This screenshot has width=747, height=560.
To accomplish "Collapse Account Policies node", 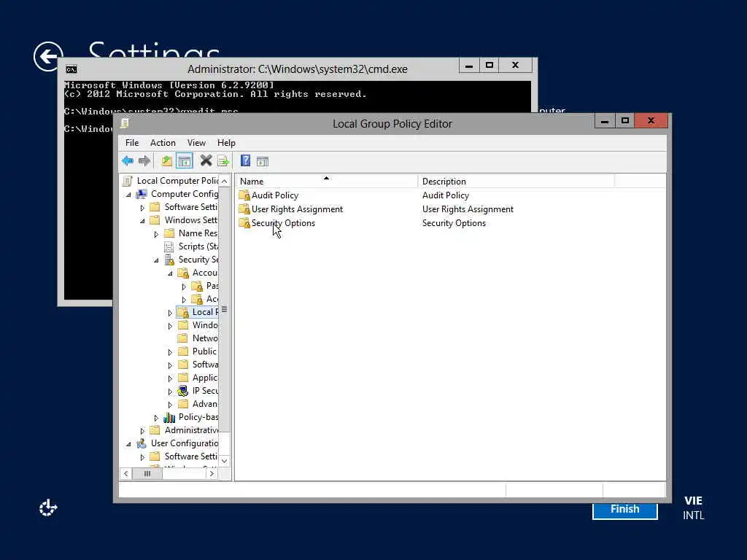I will 170,273.
